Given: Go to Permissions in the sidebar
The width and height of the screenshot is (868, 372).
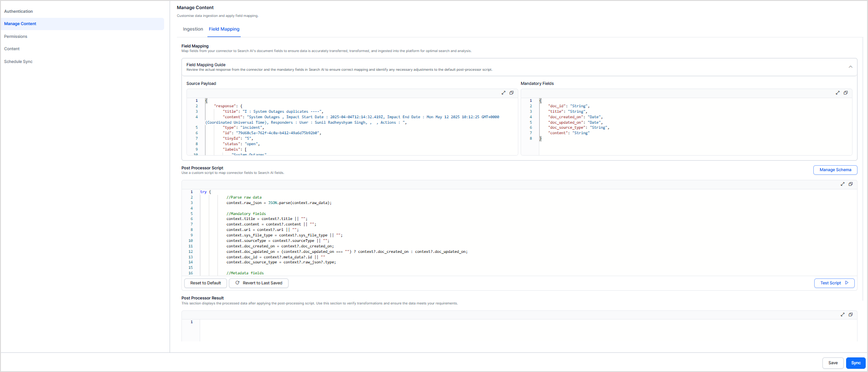Looking at the screenshot, I should [16, 37].
